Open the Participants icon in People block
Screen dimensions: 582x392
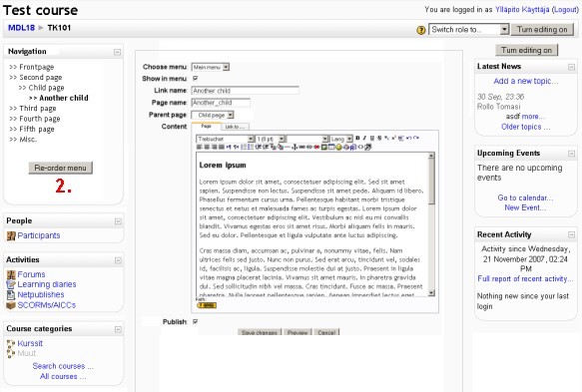(x=11, y=235)
